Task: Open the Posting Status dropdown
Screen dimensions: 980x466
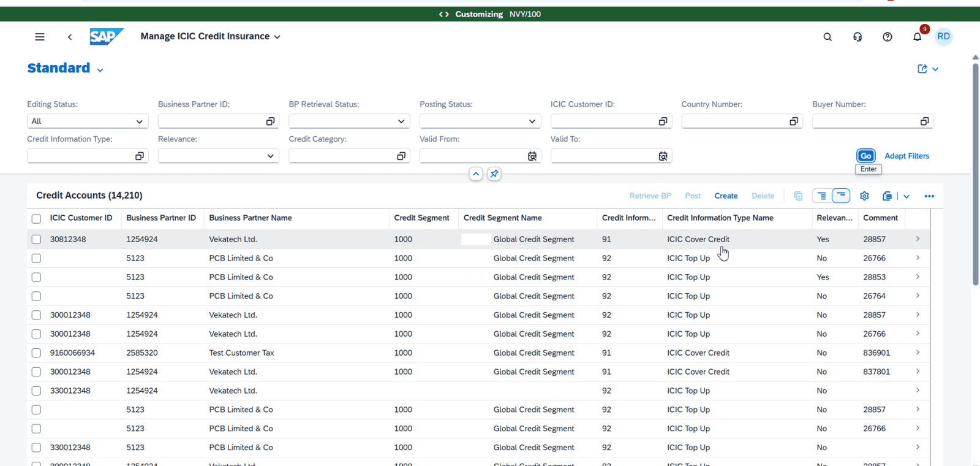Action: click(x=532, y=121)
